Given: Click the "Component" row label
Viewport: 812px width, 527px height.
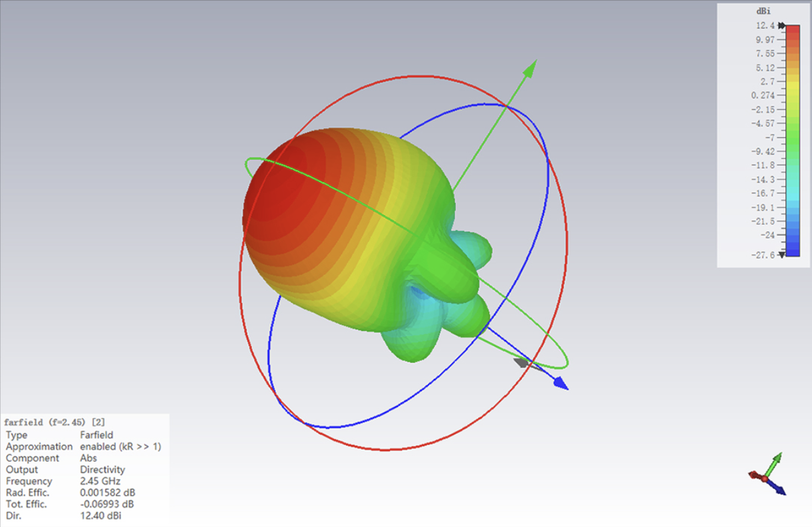Looking at the screenshot, I should tap(33, 458).
